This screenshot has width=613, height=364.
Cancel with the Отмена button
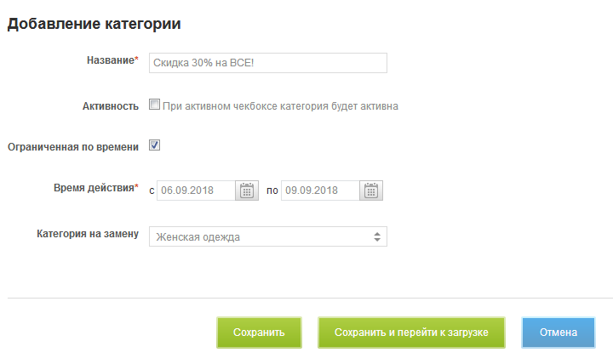(559, 333)
